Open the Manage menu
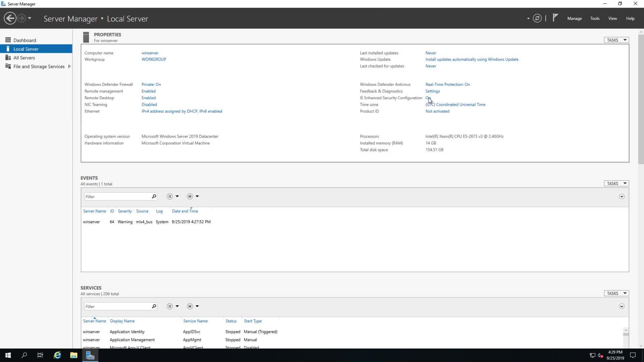 point(574,18)
